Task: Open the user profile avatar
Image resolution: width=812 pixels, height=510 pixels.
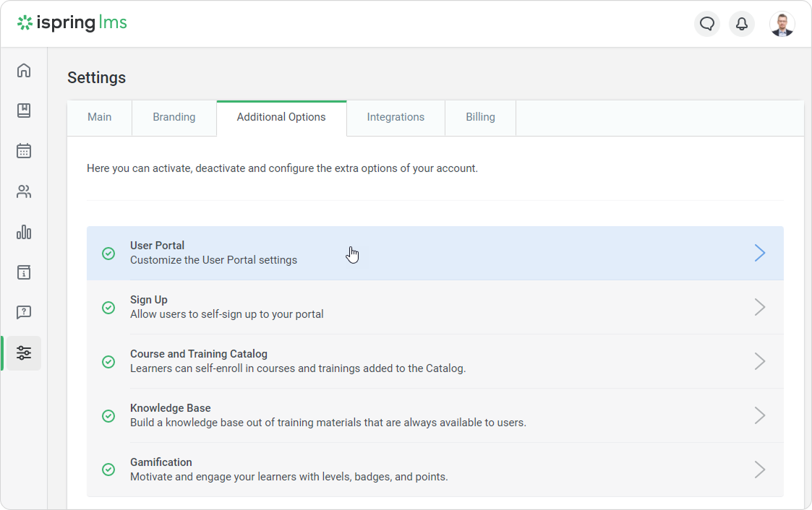Action: tap(782, 24)
